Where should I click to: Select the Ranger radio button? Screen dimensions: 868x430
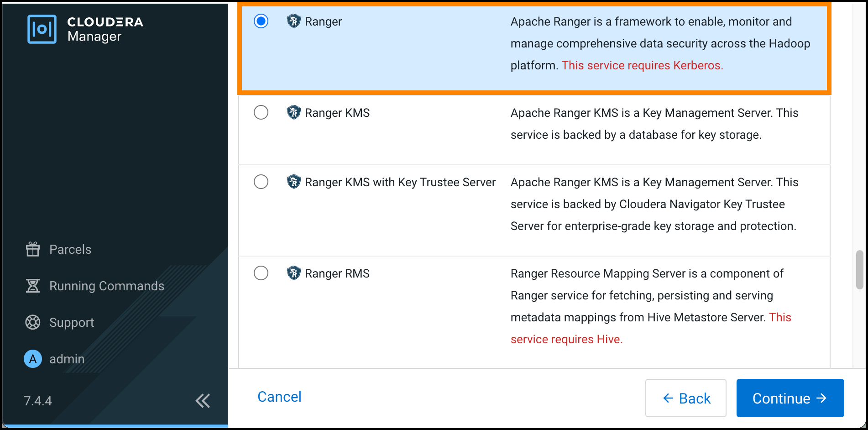261,21
